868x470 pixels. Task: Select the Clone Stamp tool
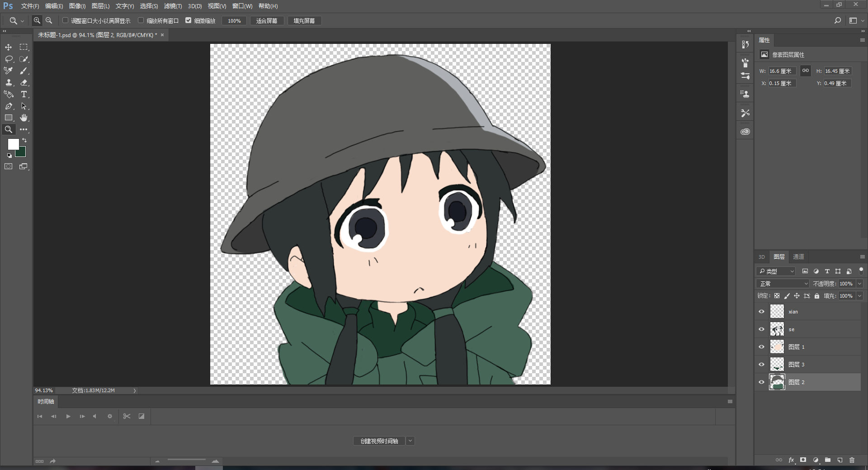[x=9, y=82]
